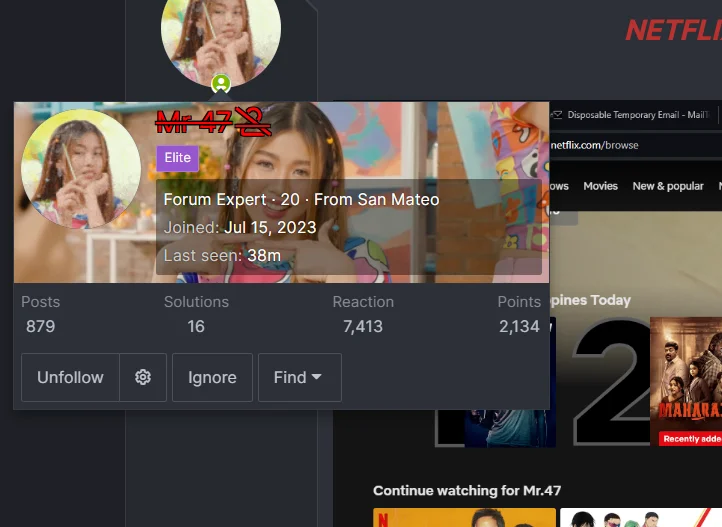
Task: Open the Find dropdown
Action: 300,377
